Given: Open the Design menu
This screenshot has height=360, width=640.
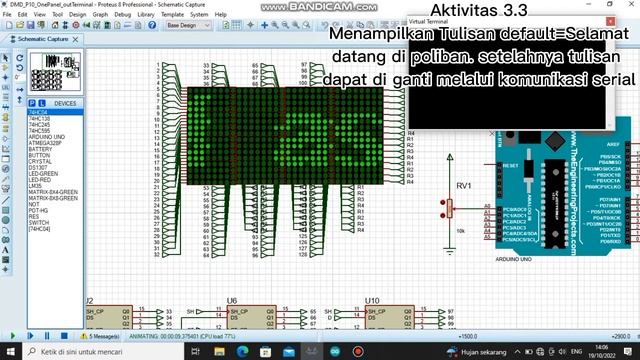Looking at the screenshot, I should coord(78,14).
